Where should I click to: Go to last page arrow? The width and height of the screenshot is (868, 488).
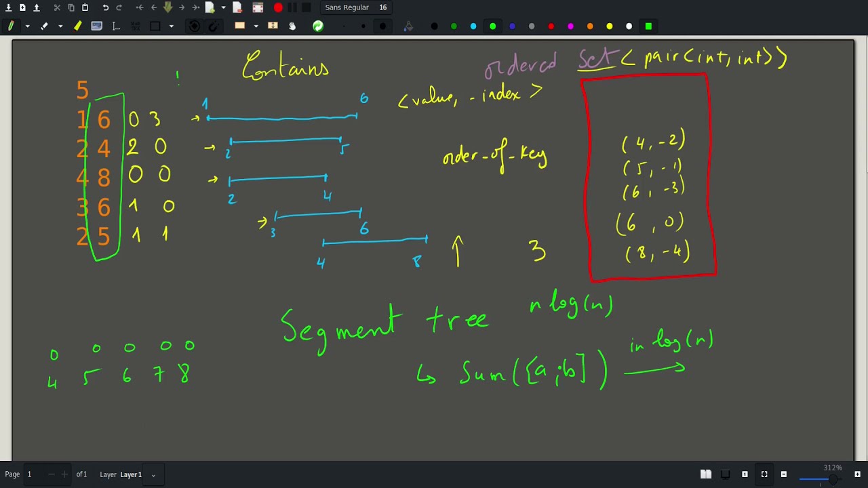(x=196, y=7)
